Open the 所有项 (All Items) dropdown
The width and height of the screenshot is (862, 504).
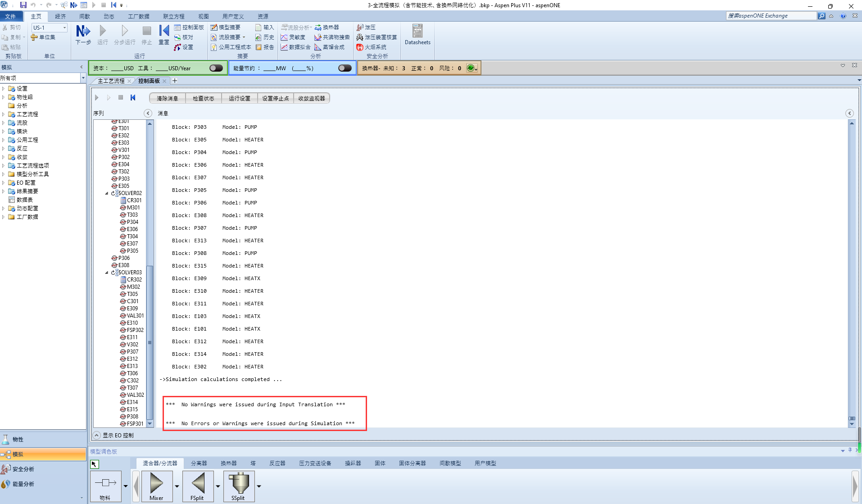(x=83, y=78)
